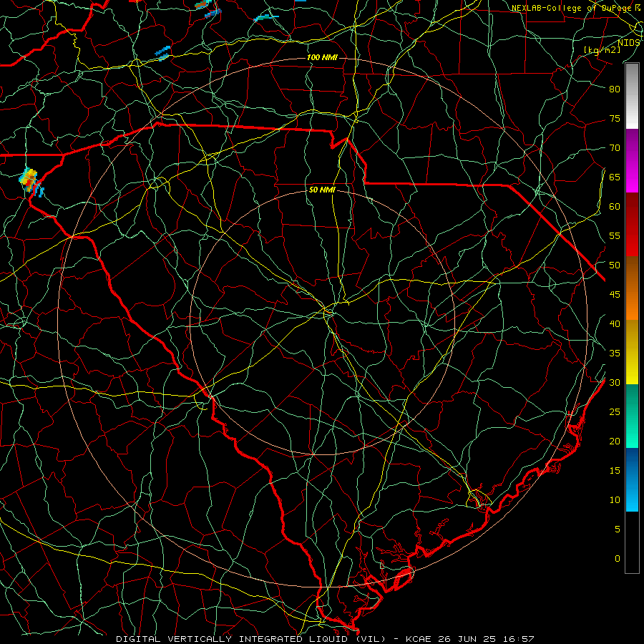Select the '26 JUN 25' date in caption
The image size is (644, 644).
point(468,639)
